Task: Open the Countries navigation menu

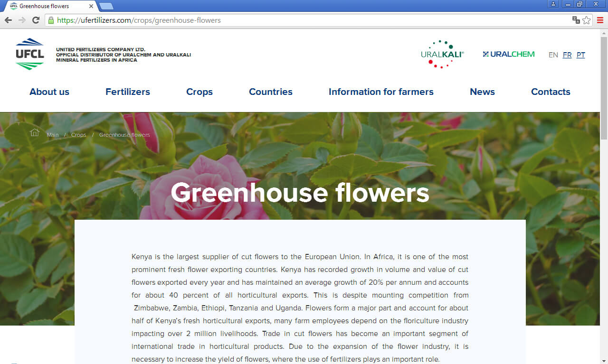Action: pyautogui.click(x=270, y=92)
